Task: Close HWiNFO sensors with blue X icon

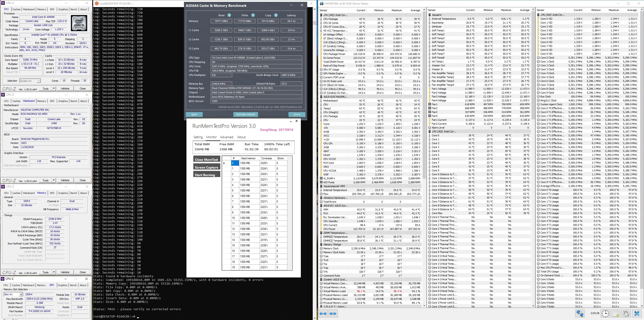Action: (637, 314)
